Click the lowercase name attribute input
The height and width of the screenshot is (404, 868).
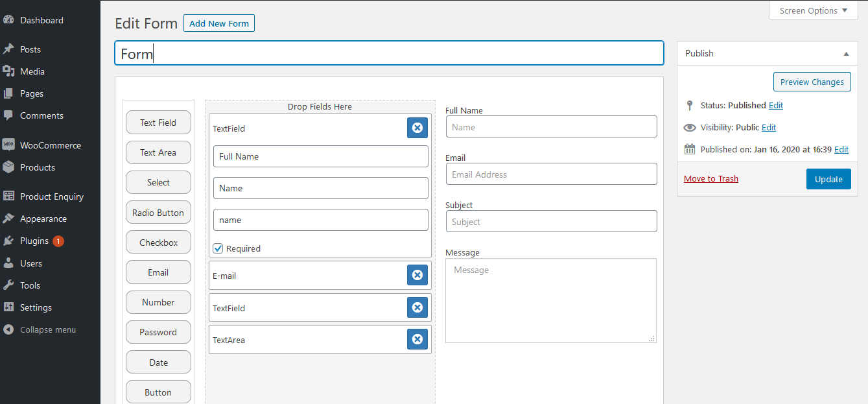321,220
